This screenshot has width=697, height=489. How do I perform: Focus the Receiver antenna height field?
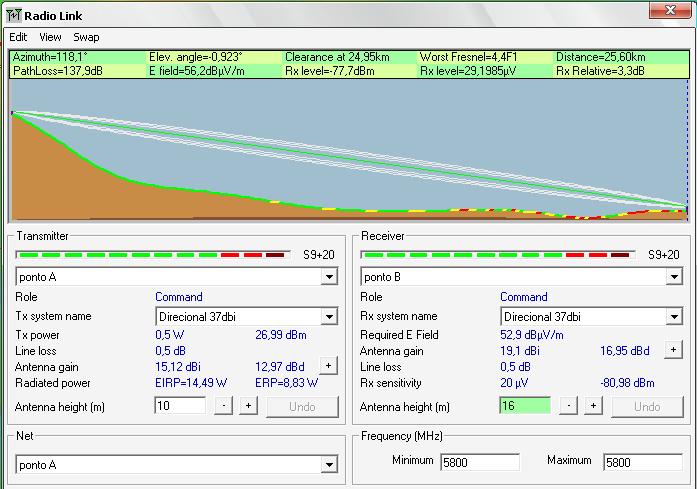(525, 405)
